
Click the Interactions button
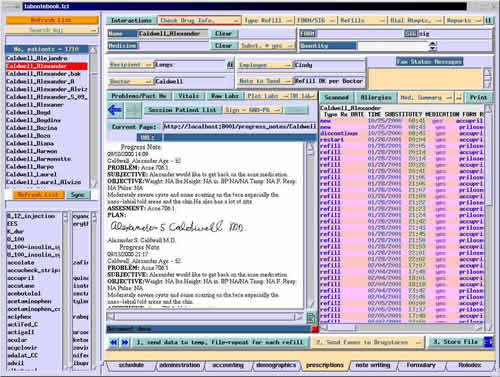(x=131, y=20)
